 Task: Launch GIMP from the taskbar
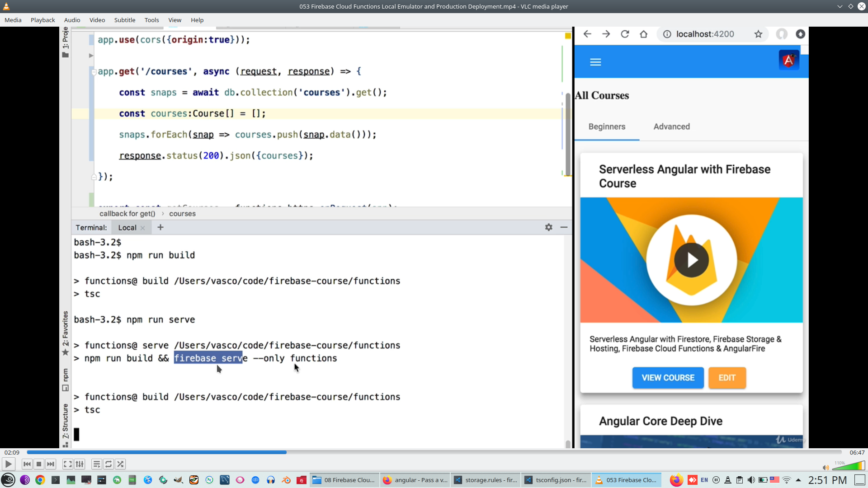click(178, 480)
